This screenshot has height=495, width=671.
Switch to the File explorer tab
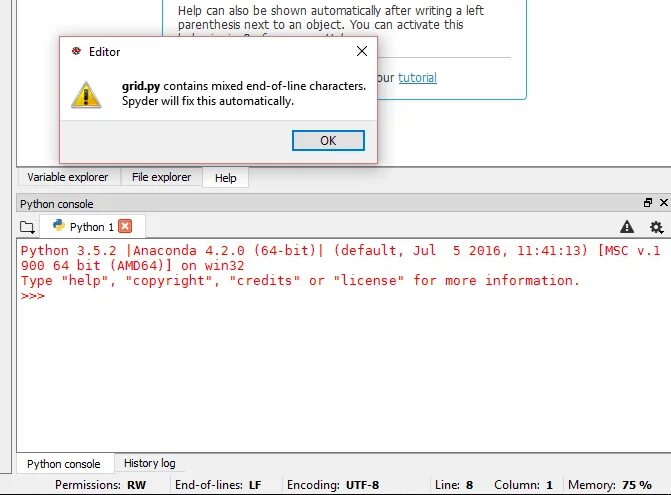161,177
